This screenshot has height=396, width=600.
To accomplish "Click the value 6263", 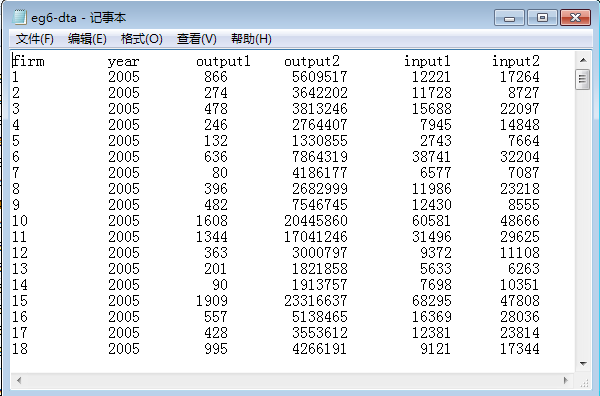I will click(523, 269).
